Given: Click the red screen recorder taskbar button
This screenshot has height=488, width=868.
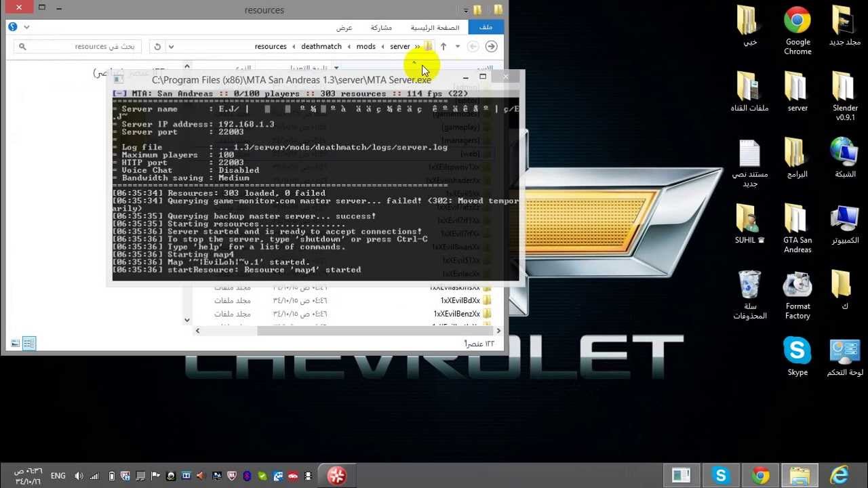Looking at the screenshot, I should click(337, 476).
